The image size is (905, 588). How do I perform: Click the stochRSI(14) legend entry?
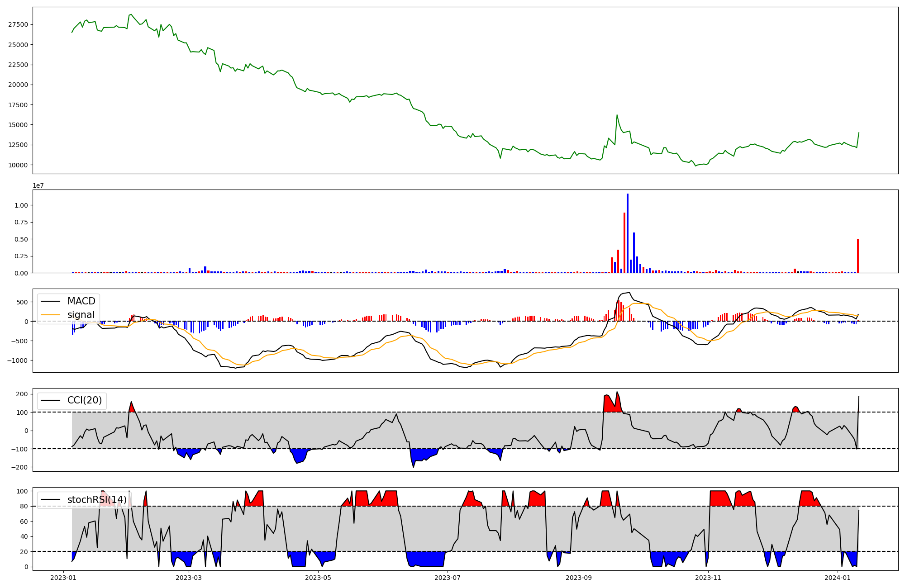pos(96,500)
